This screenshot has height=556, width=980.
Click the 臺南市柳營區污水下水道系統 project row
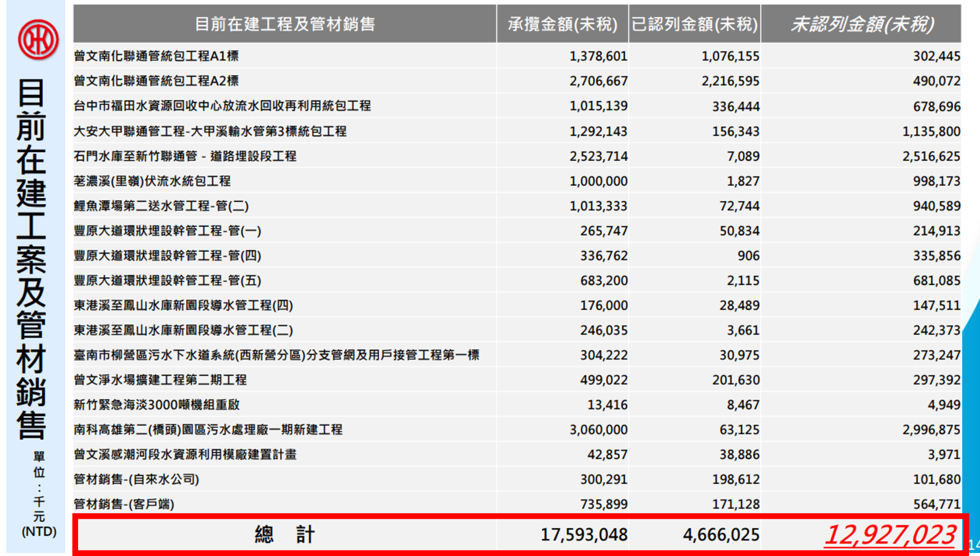[517, 355]
